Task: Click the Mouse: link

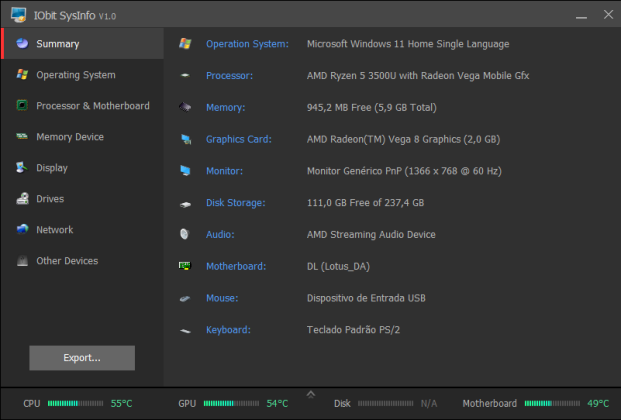Action: [x=222, y=298]
